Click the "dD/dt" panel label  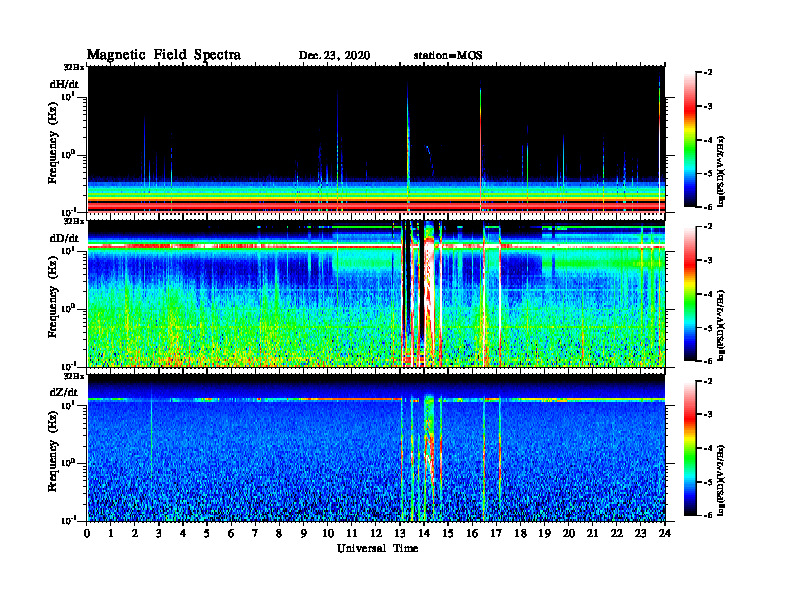coord(64,238)
